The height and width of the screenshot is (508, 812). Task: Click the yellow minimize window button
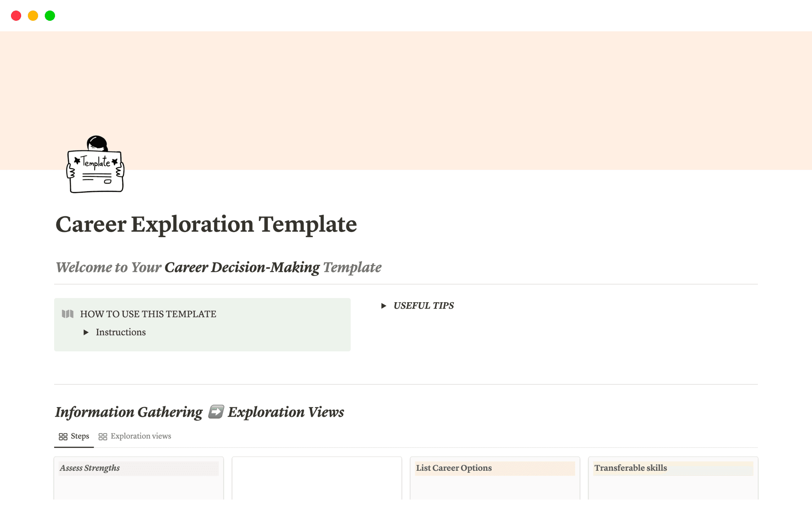pos(33,16)
